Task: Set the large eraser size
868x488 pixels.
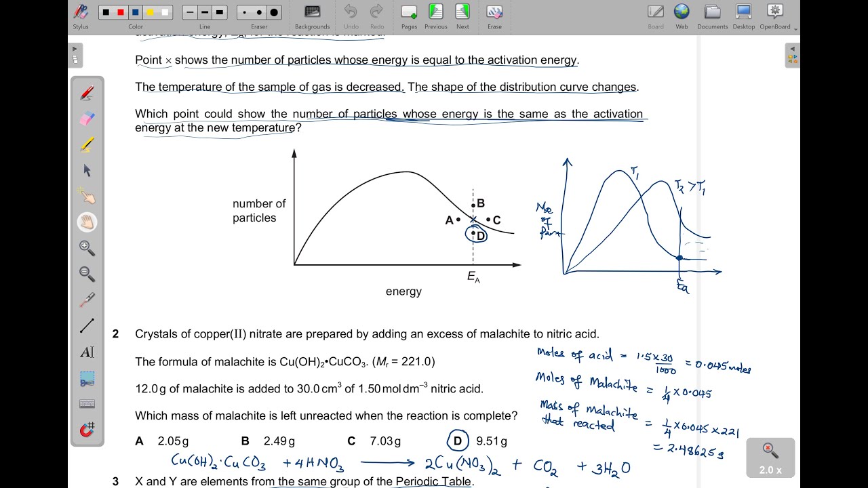Action: tap(274, 12)
